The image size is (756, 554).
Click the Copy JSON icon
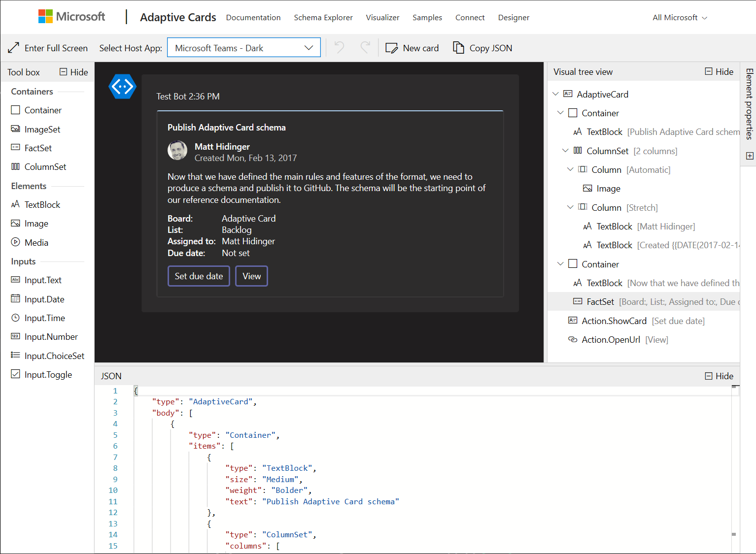tap(458, 48)
